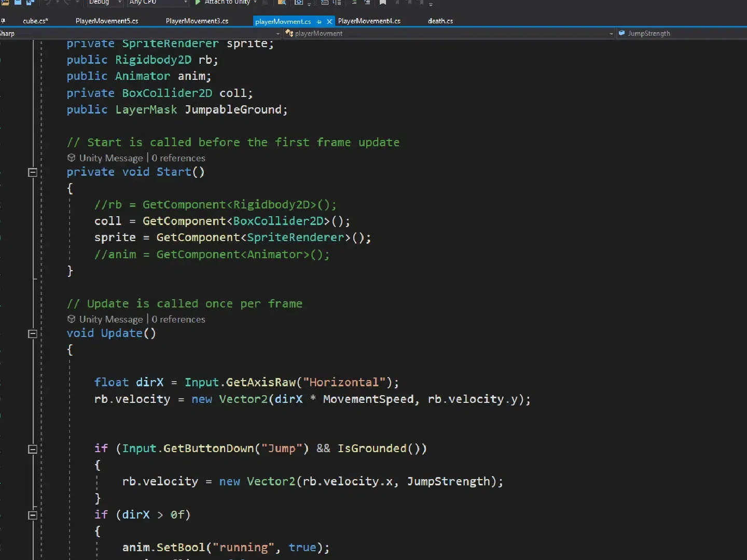747x560 pixels.
Task: Collapse the Start() method outline
Action: click(x=32, y=172)
